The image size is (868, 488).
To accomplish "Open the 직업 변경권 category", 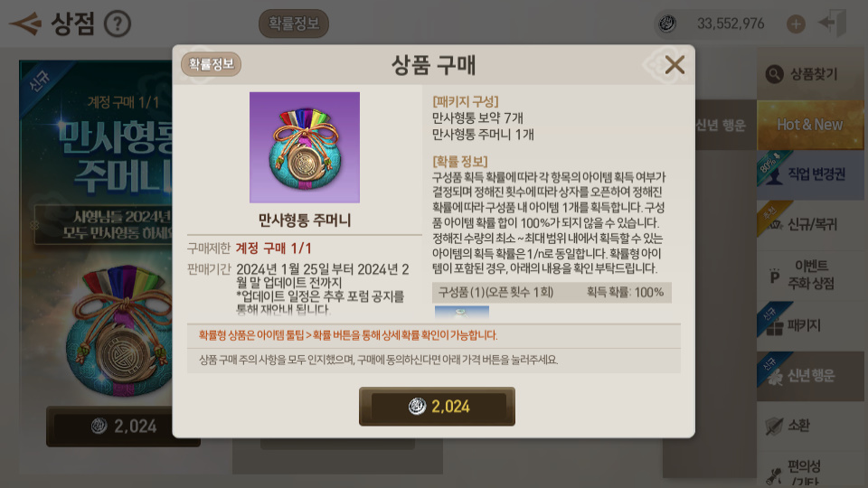I will point(810,174).
